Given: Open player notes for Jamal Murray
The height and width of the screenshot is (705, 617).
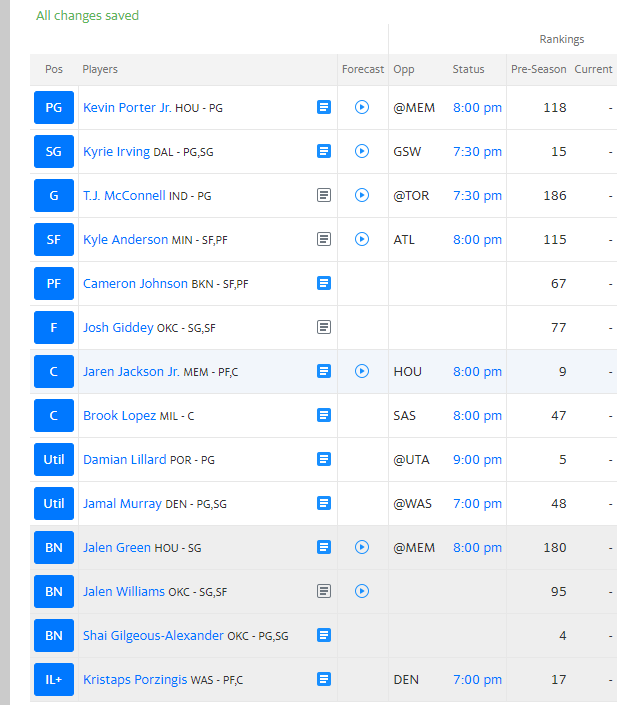Looking at the screenshot, I should click(324, 504).
